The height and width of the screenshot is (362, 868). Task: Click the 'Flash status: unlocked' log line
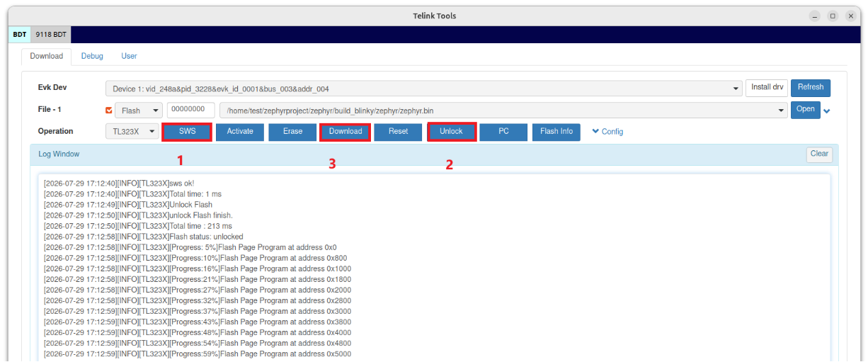(x=143, y=237)
